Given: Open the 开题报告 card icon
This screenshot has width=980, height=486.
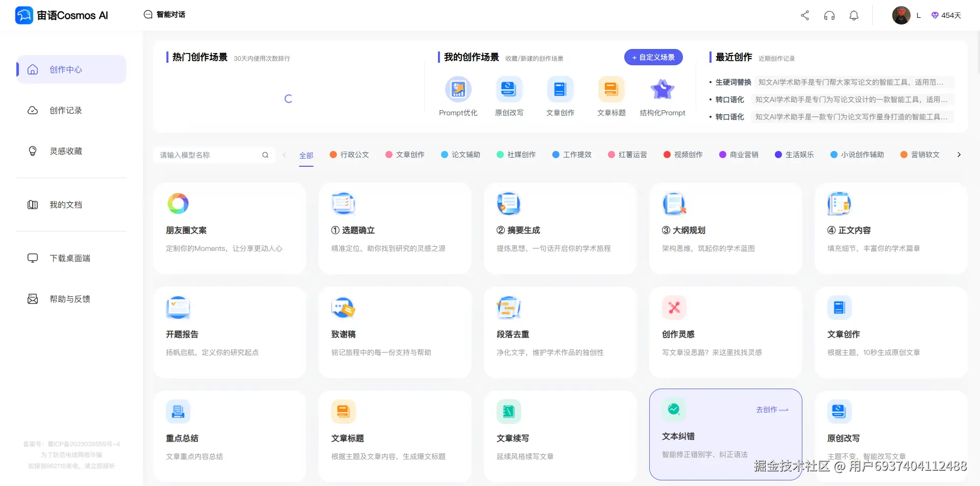Looking at the screenshot, I should 178,308.
